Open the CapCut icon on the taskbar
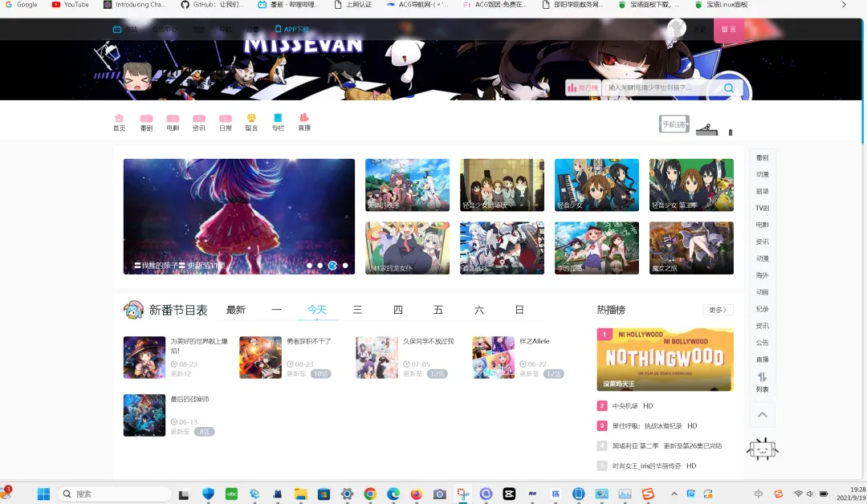The width and height of the screenshot is (867, 504). [x=509, y=494]
